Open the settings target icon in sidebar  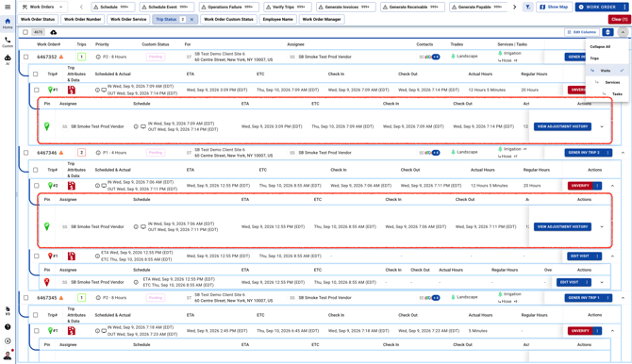(x=8, y=341)
